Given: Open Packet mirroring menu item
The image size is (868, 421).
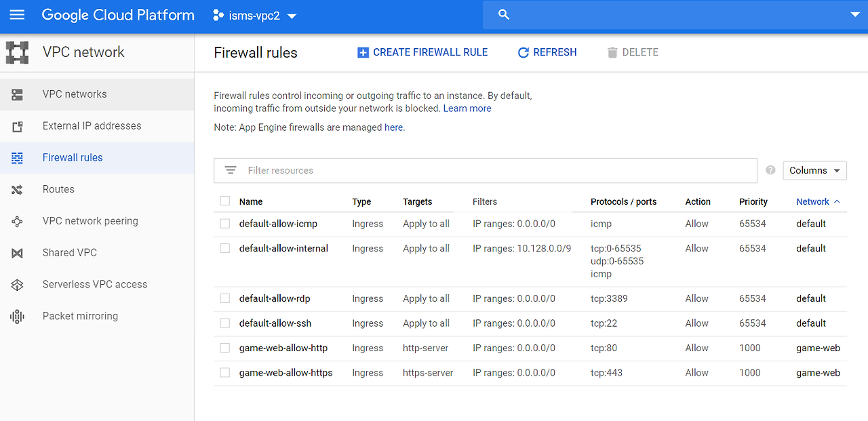Looking at the screenshot, I should (x=97, y=317).
